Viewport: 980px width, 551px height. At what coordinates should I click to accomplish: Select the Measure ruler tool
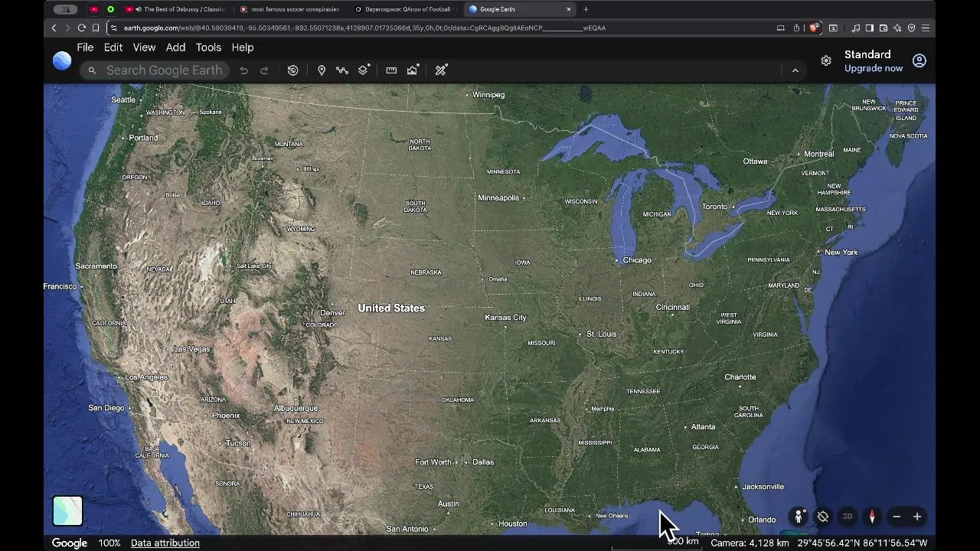click(391, 70)
